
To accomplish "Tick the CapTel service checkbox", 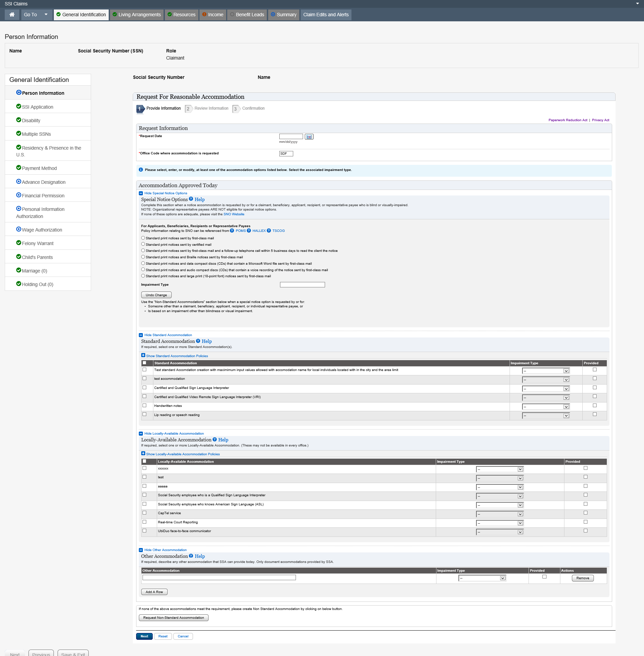I will [x=145, y=513].
